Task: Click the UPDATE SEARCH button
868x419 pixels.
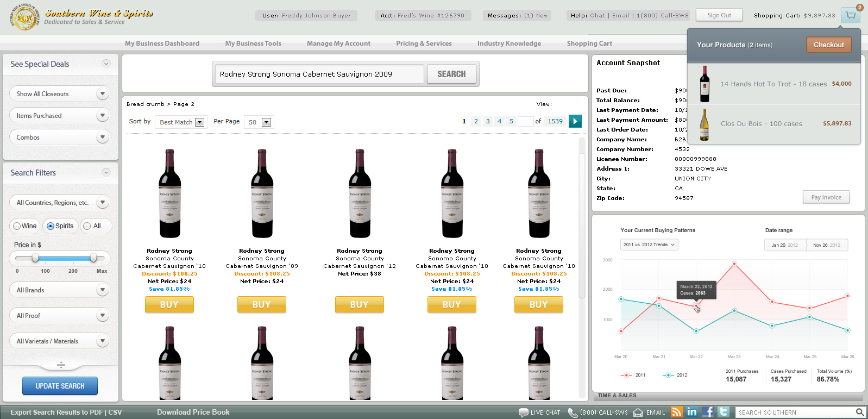Action: [x=60, y=386]
